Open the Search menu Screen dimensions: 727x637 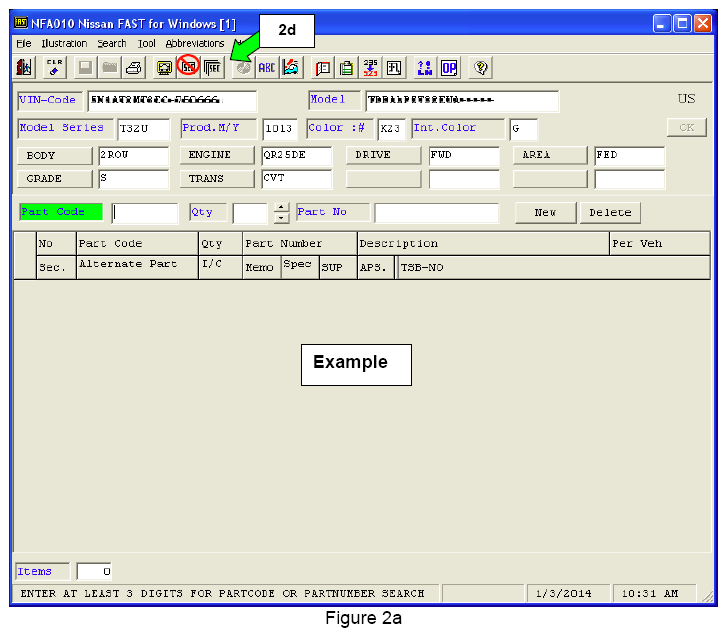tap(112, 44)
